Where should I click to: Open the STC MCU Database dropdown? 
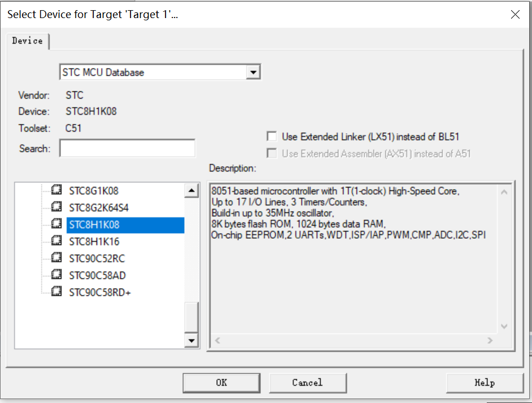tap(253, 72)
